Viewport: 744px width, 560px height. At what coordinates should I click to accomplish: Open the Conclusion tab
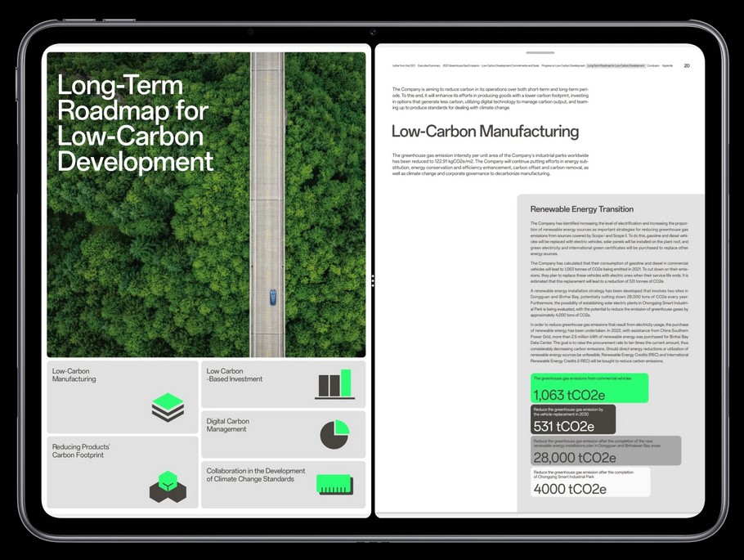pos(653,65)
